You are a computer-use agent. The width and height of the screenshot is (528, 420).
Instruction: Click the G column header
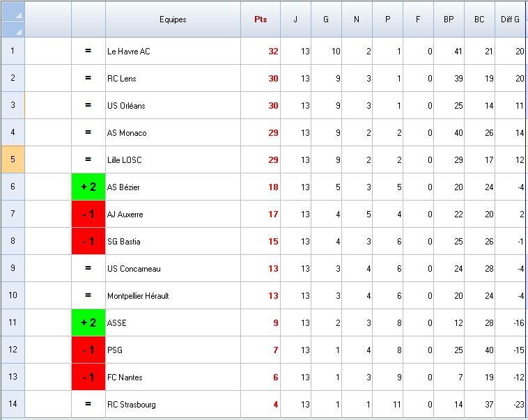tap(326, 20)
